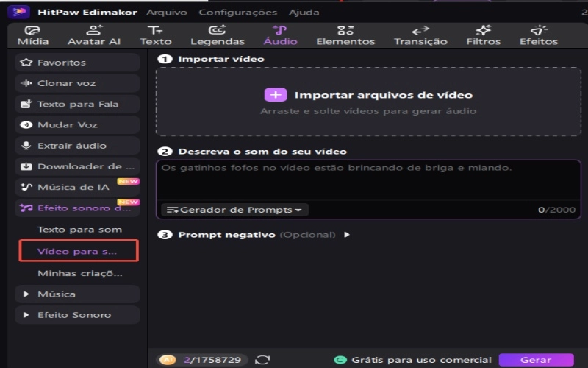Viewport: 588px width, 368px height.
Task: Expand the Prompt negativo section arrow
Action: pos(347,235)
